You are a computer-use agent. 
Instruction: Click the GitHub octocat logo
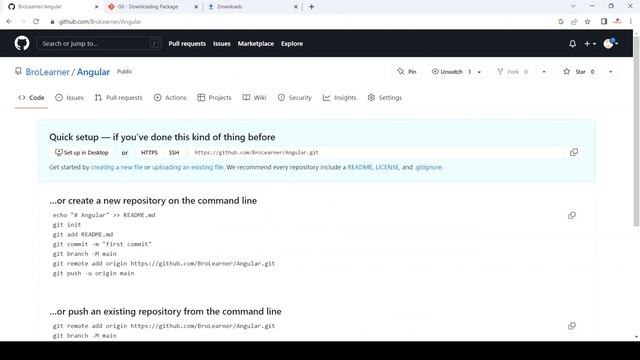click(x=22, y=43)
